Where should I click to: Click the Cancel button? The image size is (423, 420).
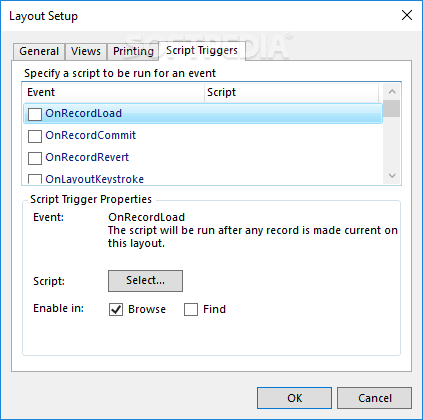click(x=375, y=398)
